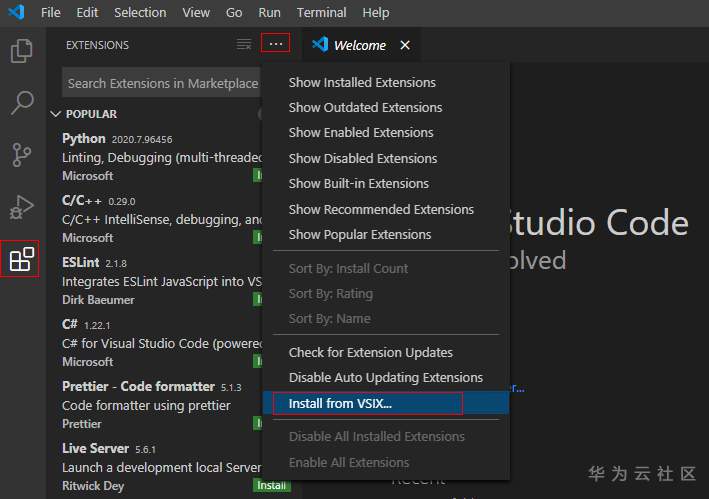Select the Welcome editor tab
Image resolution: width=709 pixels, height=499 pixels.
[358, 45]
